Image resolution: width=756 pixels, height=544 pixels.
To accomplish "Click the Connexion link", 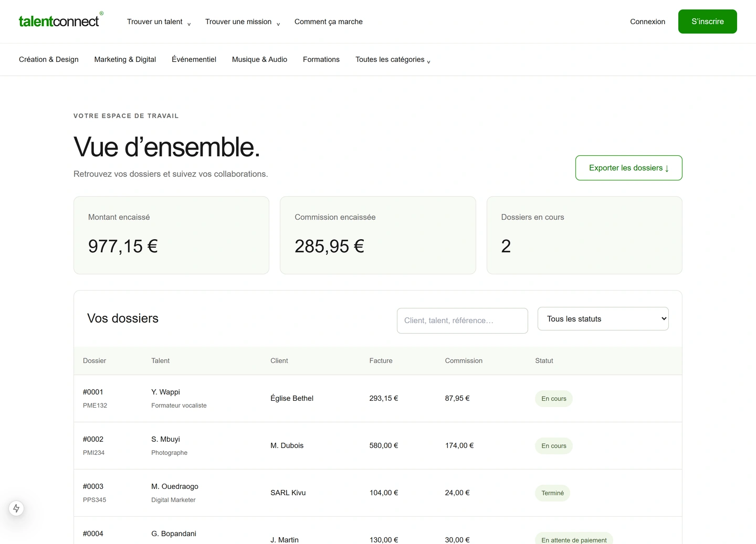I will point(647,22).
